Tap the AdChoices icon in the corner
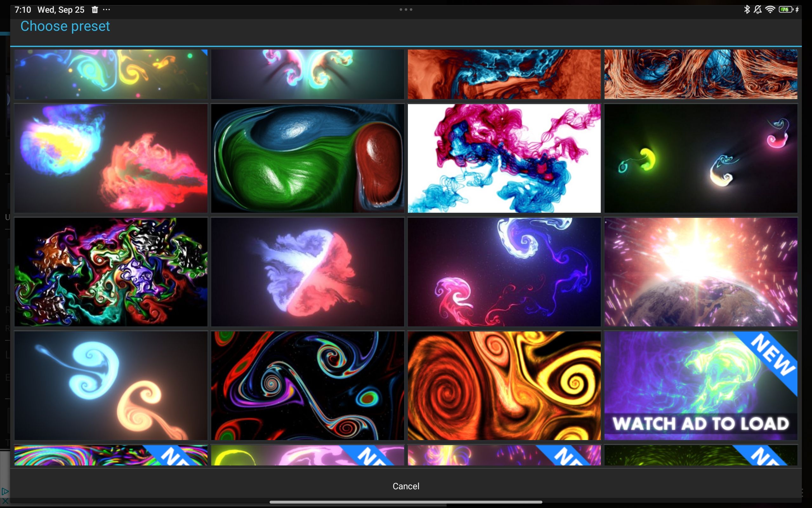The image size is (812, 508). (5, 491)
